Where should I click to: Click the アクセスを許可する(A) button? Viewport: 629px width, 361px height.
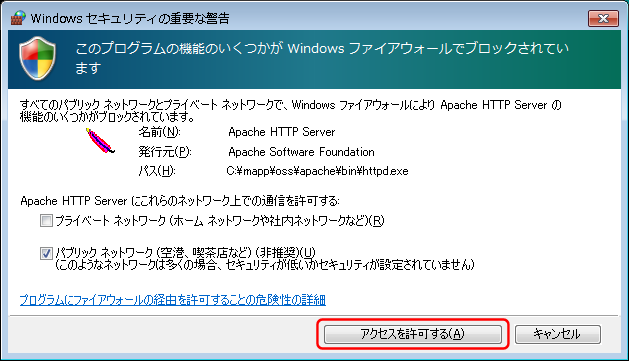[x=413, y=334]
